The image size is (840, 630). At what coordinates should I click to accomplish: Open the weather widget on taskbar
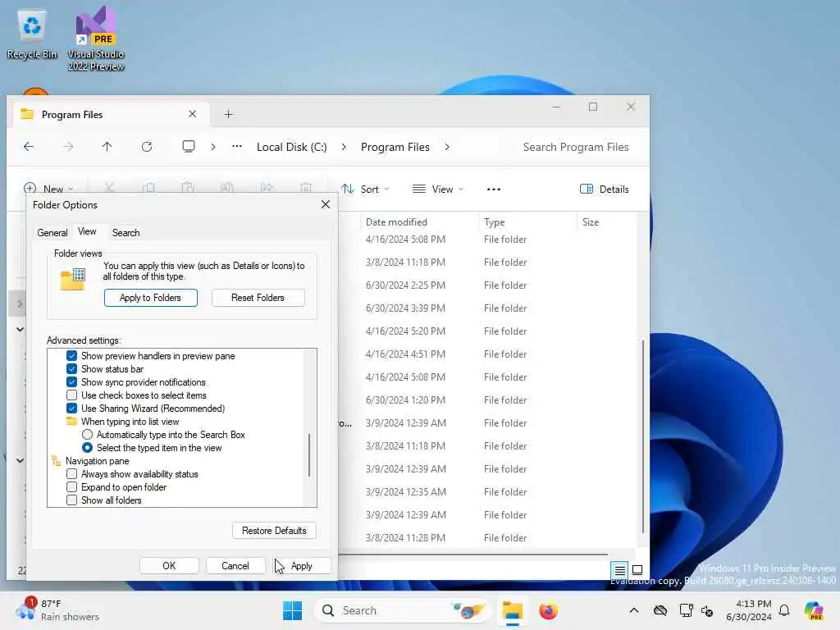[57, 609]
